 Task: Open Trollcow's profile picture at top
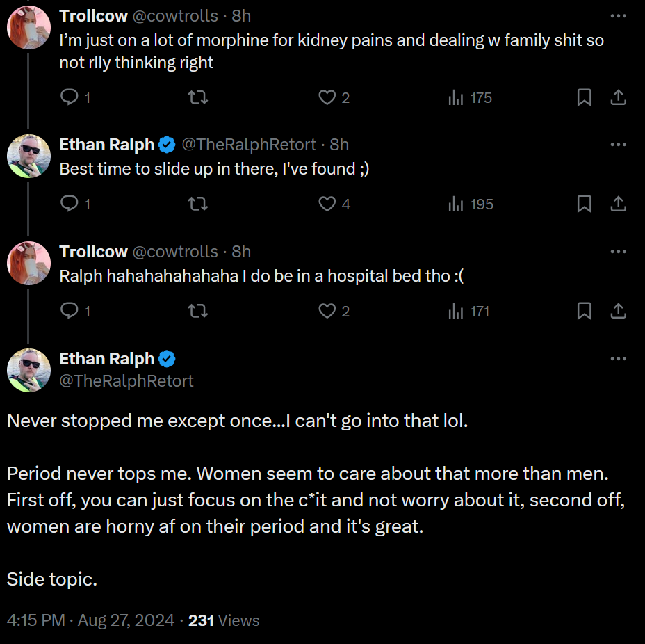(28, 27)
